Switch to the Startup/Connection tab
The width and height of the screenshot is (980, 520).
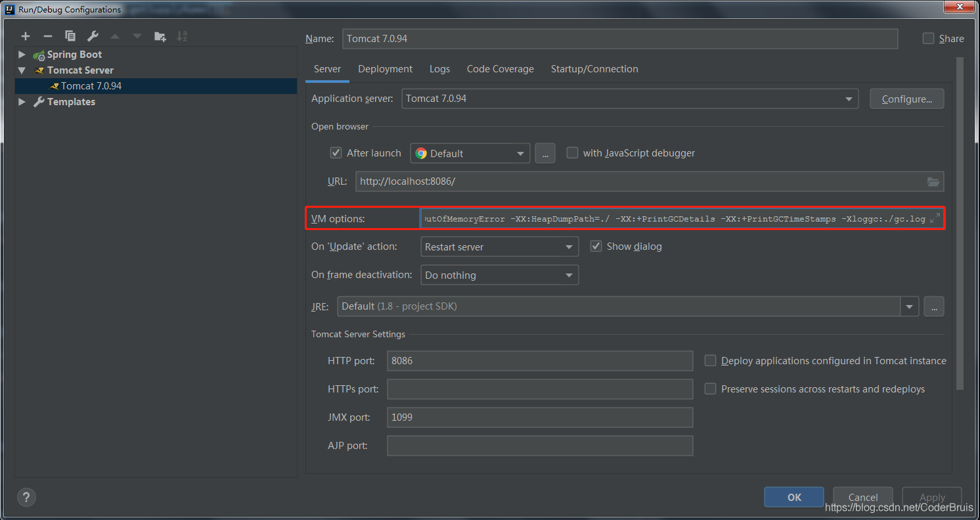(x=594, y=69)
